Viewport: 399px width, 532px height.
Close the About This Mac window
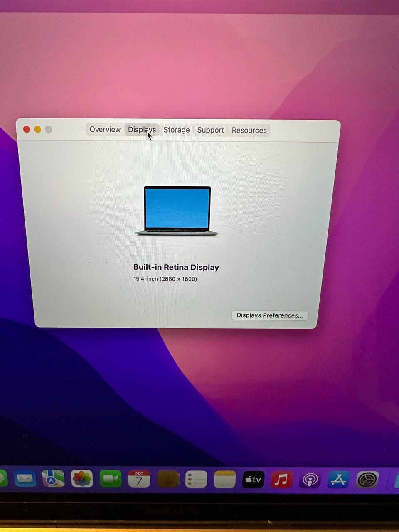point(27,129)
